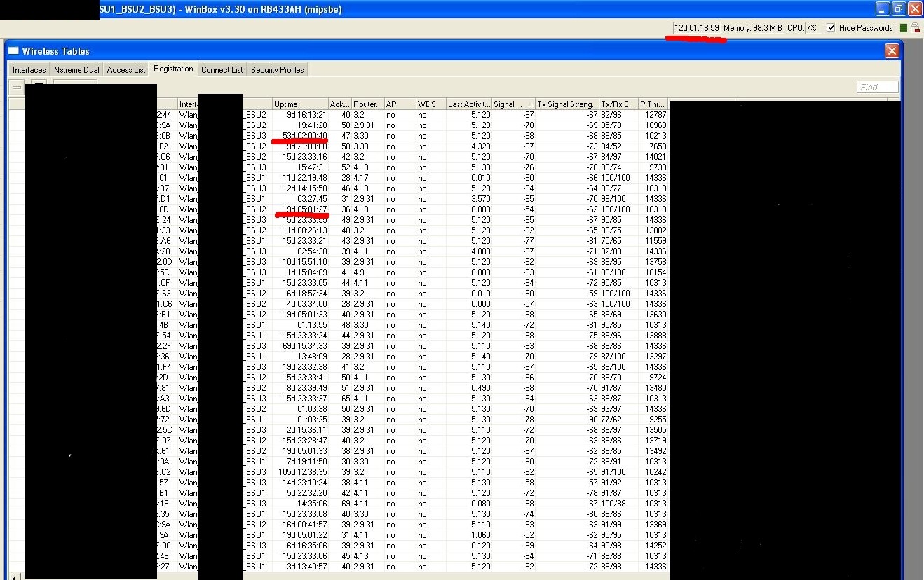Open the Security Profiles tab

tap(278, 70)
